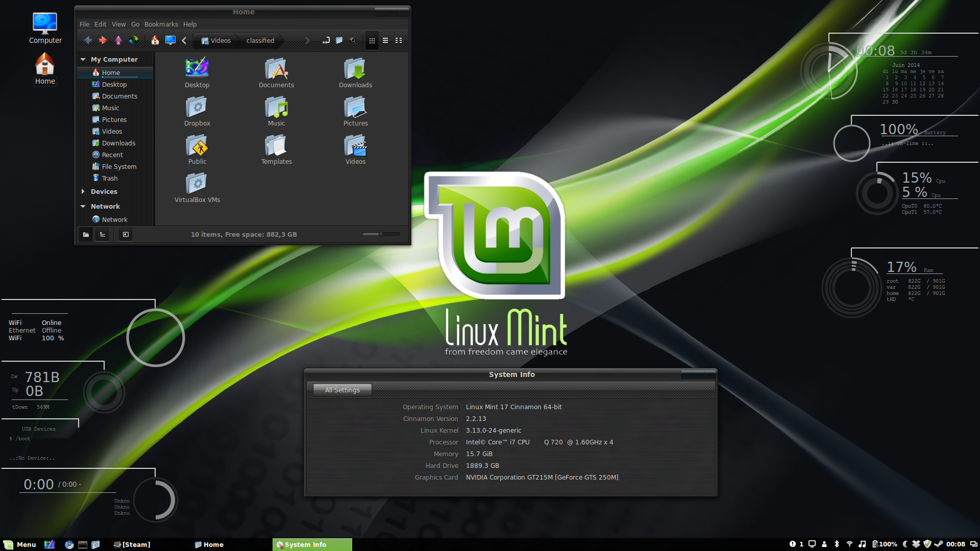Select the Public folder icon
Screen dimensions: 980x551
click(x=197, y=150)
